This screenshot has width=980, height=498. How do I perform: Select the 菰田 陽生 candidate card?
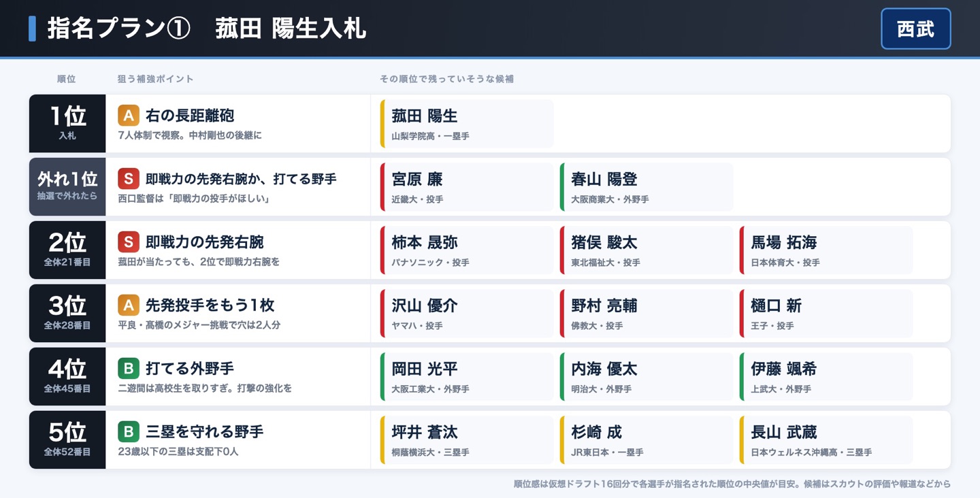click(x=467, y=124)
